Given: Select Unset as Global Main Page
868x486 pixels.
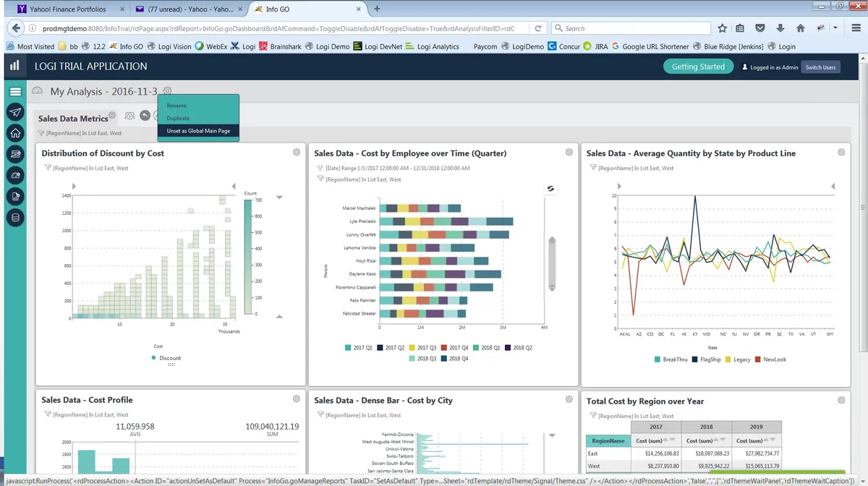Looking at the screenshot, I should coord(198,131).
